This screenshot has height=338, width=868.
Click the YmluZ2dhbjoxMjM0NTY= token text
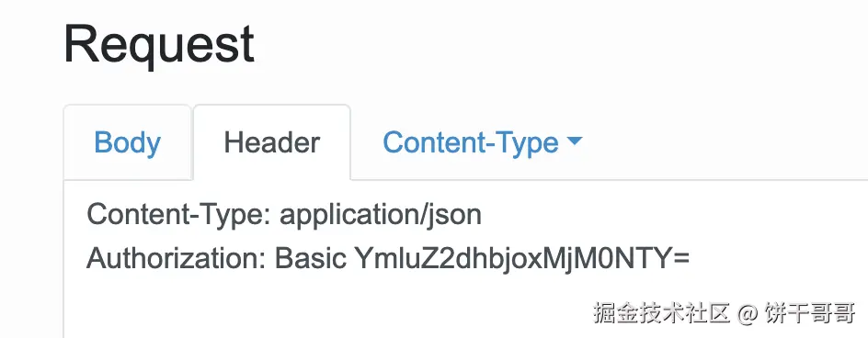(x=521, y=258)
